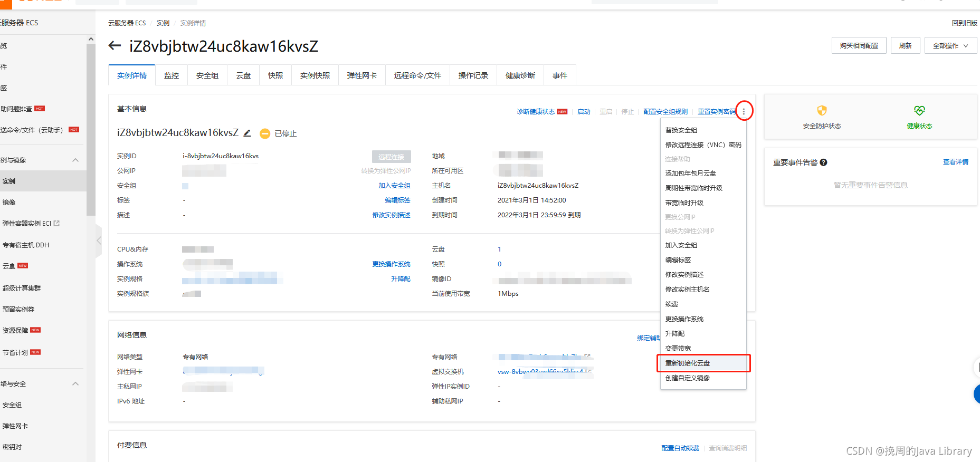
Task: Click help question mark beside 重要事件告警
Action: coord(824,162)
